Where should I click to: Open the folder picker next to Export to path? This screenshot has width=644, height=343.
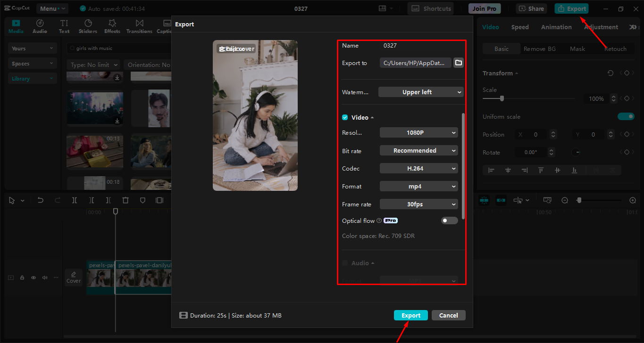point(458,62)
